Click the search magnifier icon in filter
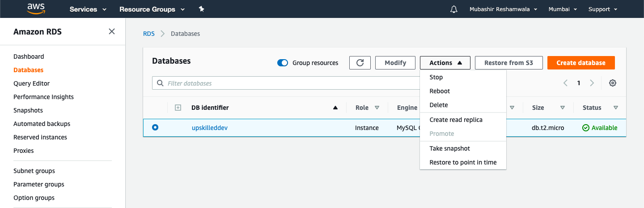 (x=161, y=83)
